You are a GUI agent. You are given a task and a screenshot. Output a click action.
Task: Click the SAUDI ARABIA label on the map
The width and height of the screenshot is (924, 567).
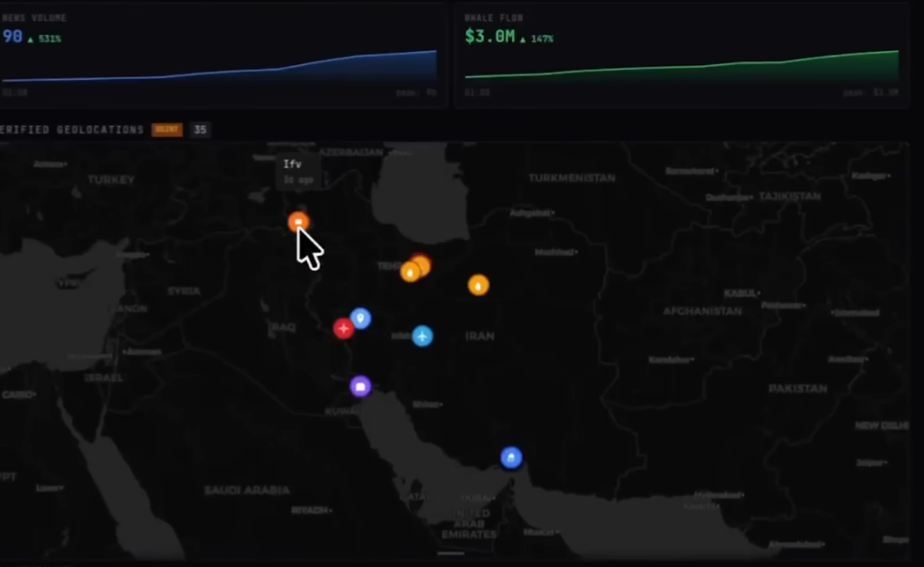pyautogui.click(x=247, y=490)
